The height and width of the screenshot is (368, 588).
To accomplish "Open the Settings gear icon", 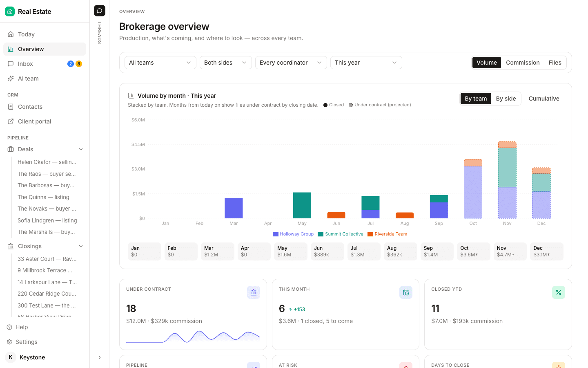I will click(x=9, y=342).
